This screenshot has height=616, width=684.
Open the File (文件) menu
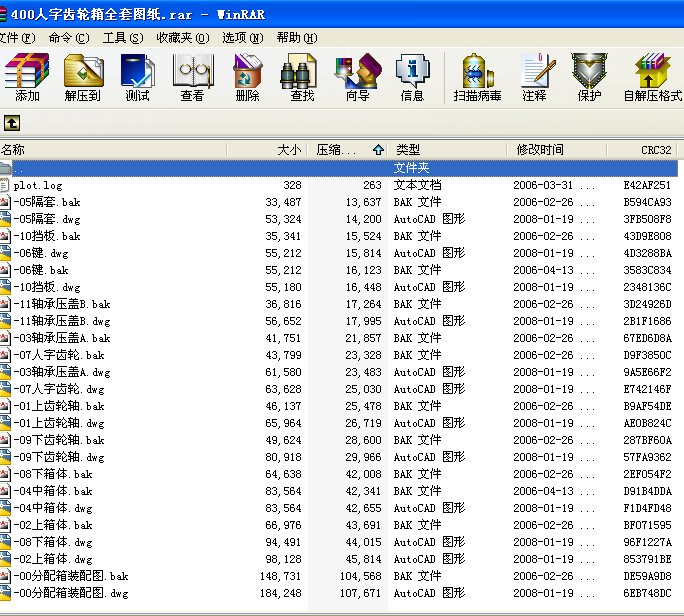(17, 38)
